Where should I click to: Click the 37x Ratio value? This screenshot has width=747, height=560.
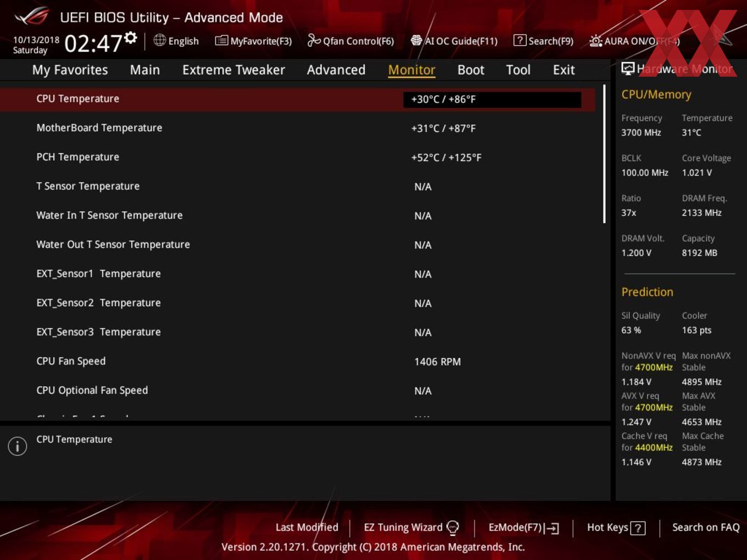[628, 212]
